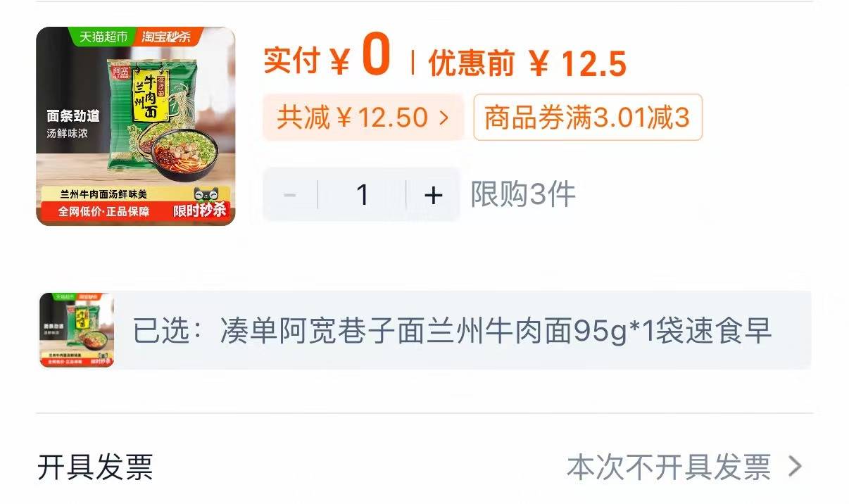849x504 pixels.
Task: Tap the 商品券满3.01减3 coupon tag
Action: click(x=588, y=118)
